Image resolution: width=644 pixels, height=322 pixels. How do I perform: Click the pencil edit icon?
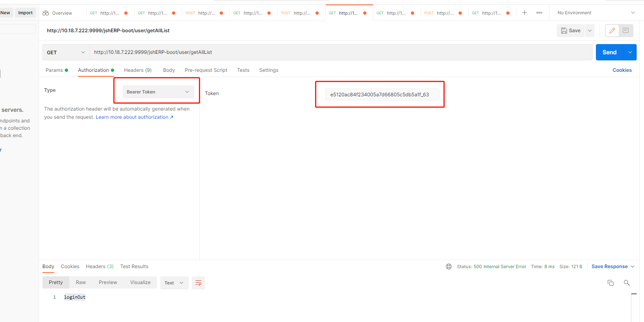click(x=612, y=31)
